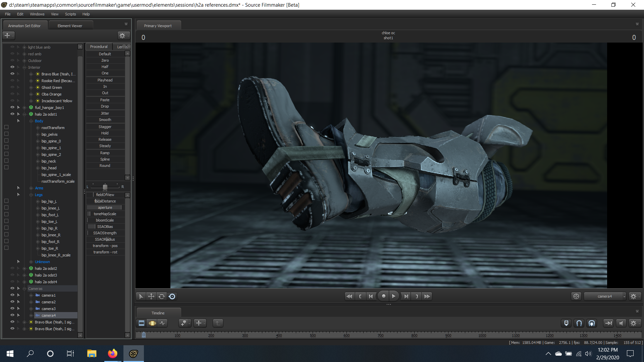The image size is (644, 362).
Task: Toggle visibility eye for Interior group
Action: pos(12,67)
